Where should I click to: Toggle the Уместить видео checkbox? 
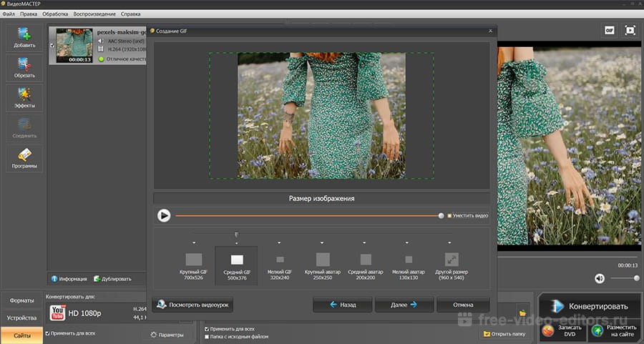point(450,215)
